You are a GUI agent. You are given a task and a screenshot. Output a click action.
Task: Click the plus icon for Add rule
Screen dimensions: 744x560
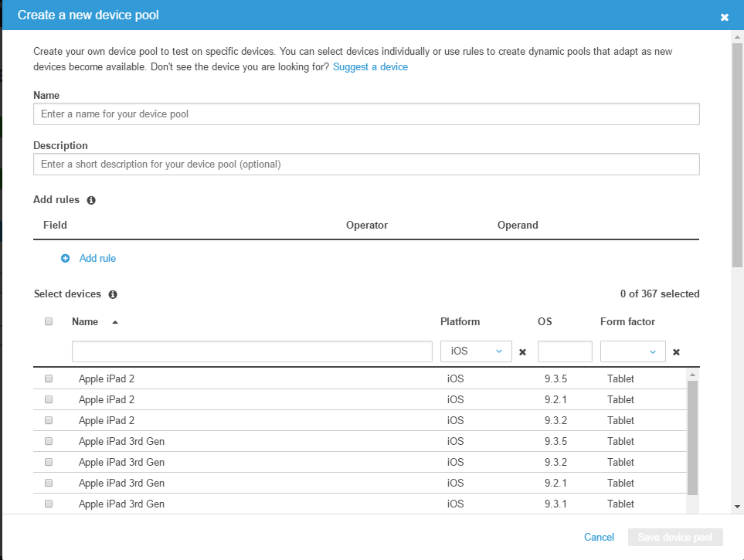coord(66,259)
